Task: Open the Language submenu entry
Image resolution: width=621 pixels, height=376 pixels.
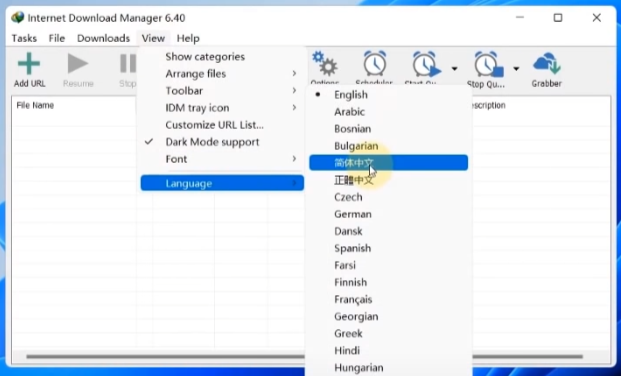Action: coord(222,183)
